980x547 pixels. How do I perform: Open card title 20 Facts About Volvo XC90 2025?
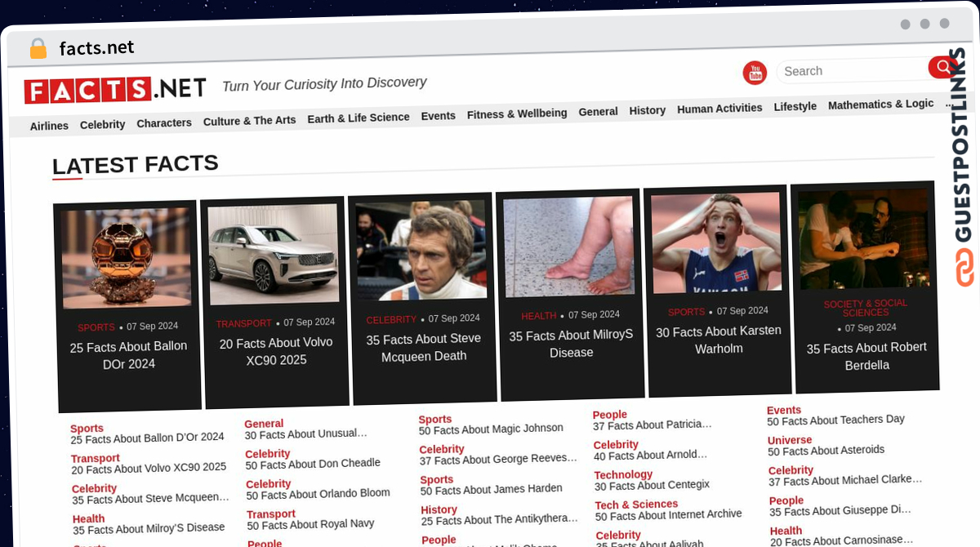point(276,351)
